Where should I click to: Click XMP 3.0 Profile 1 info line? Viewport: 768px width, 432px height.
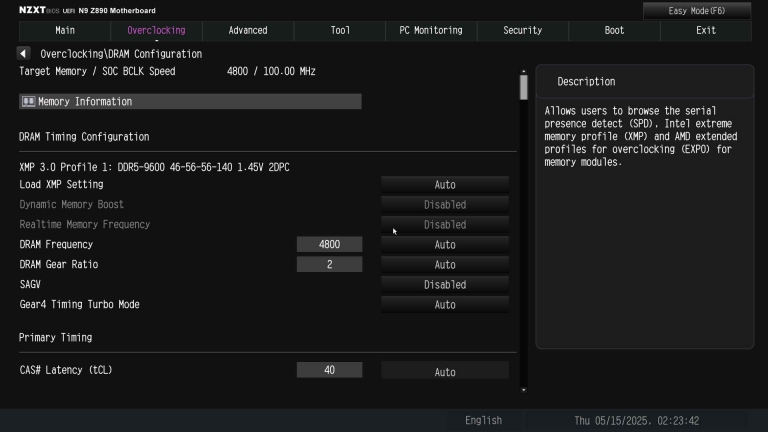click(x=154, y=167)
